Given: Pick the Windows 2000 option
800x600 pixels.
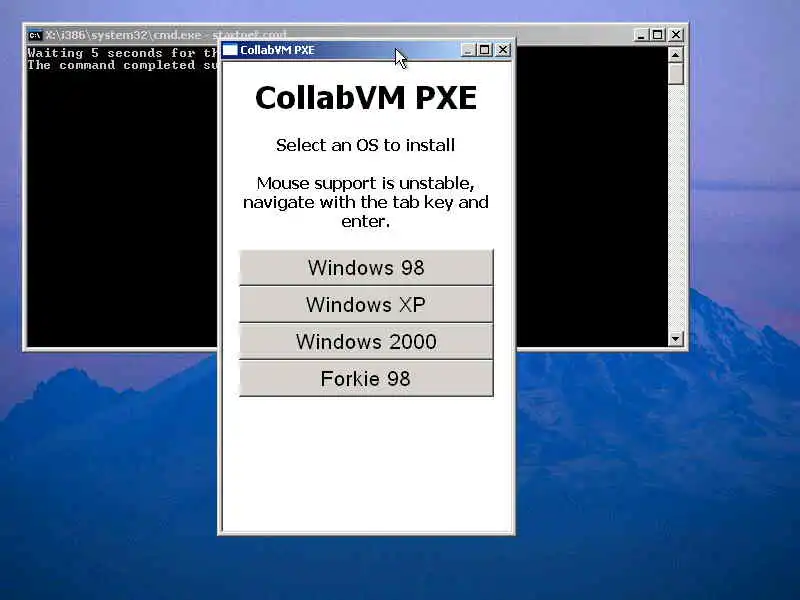Looking at the screenshot, I should [x=366, y=341].
